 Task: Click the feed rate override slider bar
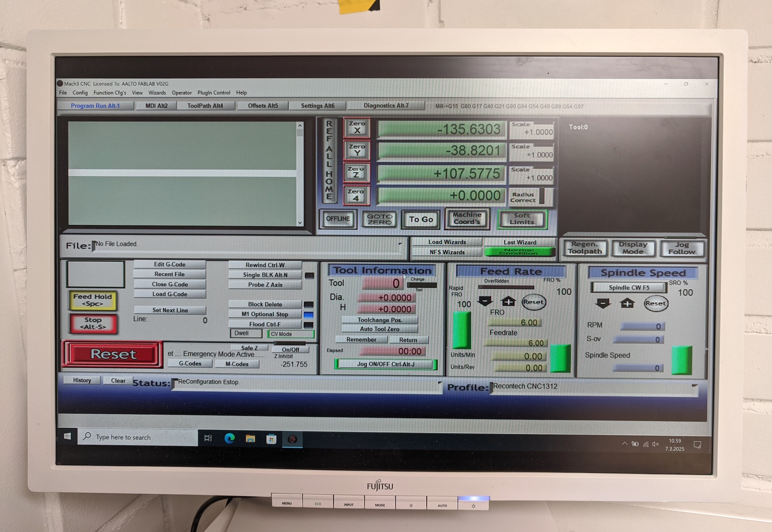pyautogui.click(x=506, y=287)
